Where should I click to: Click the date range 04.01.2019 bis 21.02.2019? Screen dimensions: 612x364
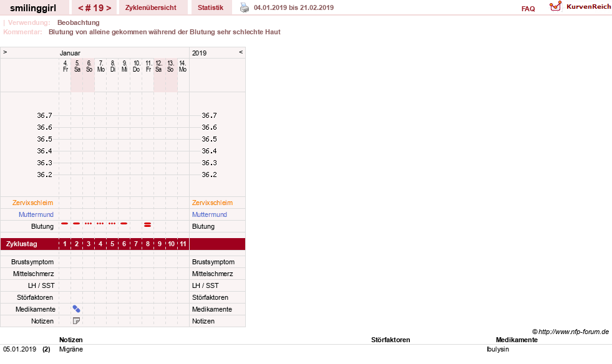[293, 7]
